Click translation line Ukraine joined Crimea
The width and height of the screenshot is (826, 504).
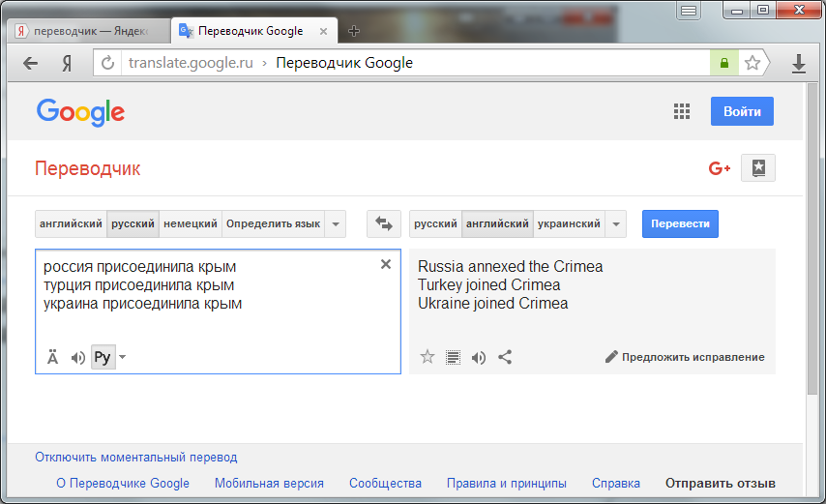(492, 304)
